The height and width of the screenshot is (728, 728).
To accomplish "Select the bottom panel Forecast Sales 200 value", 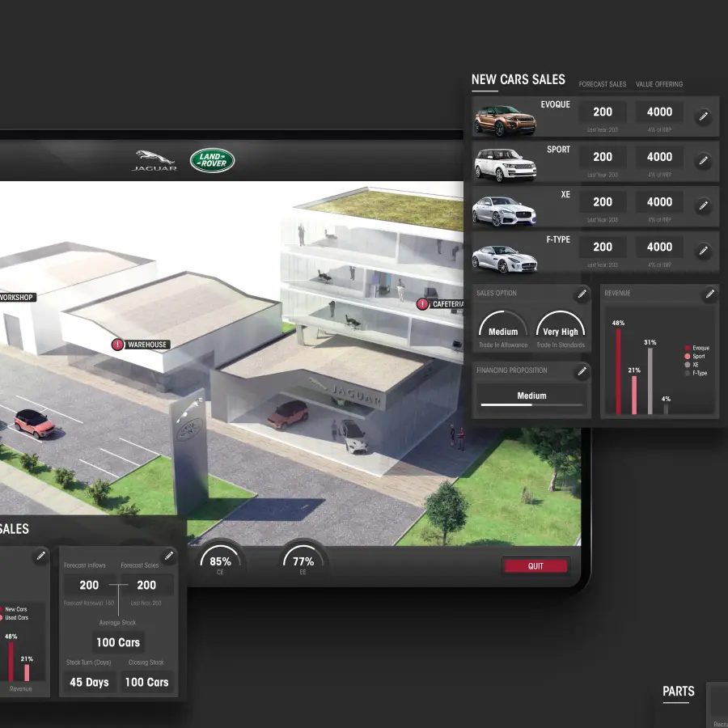I will [x=146, y=585].
